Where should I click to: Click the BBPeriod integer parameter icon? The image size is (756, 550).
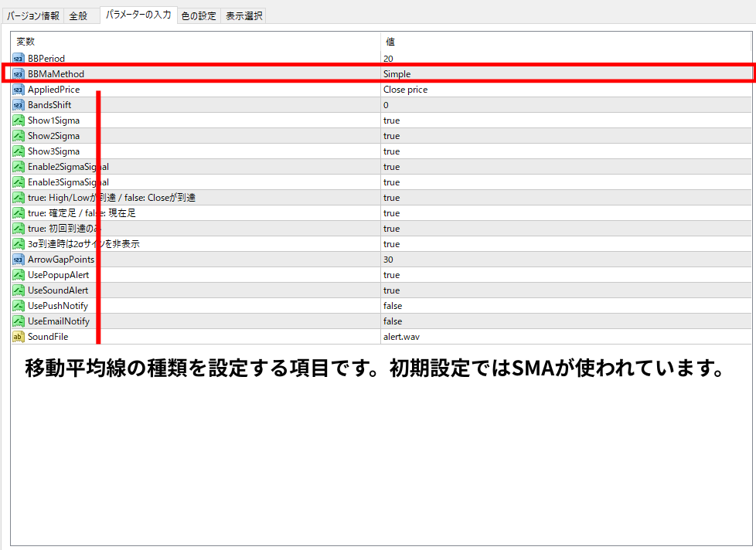point(19,59)
